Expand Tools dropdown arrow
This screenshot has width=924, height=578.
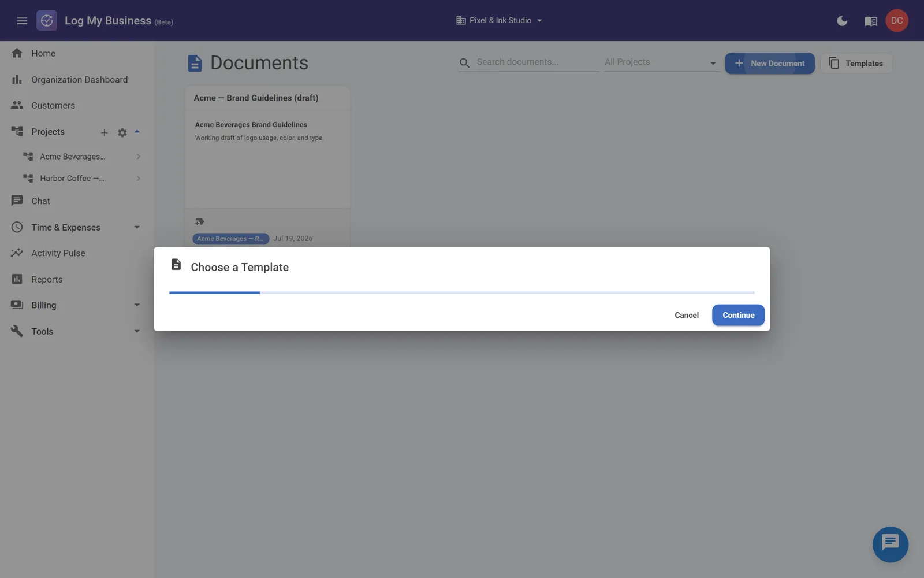137,331
